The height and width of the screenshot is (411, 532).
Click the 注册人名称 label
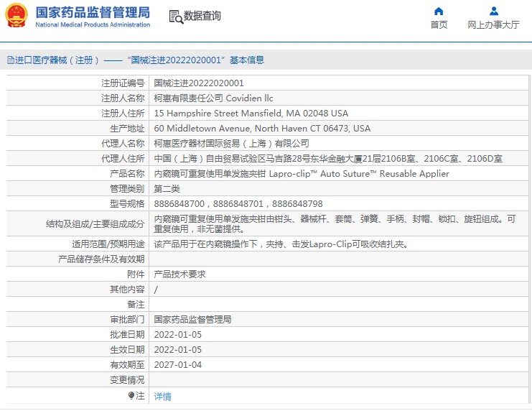pyautogui.click(x=123, y=98)
